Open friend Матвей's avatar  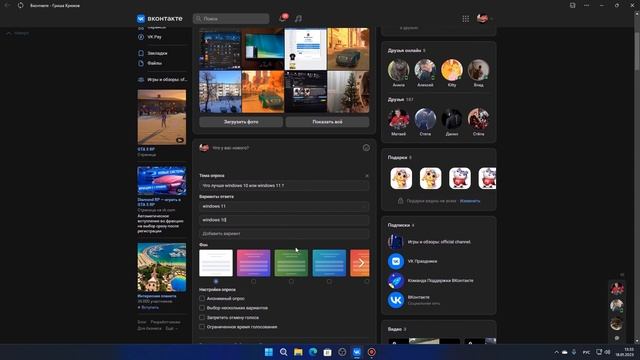click(x=398, y=119)
